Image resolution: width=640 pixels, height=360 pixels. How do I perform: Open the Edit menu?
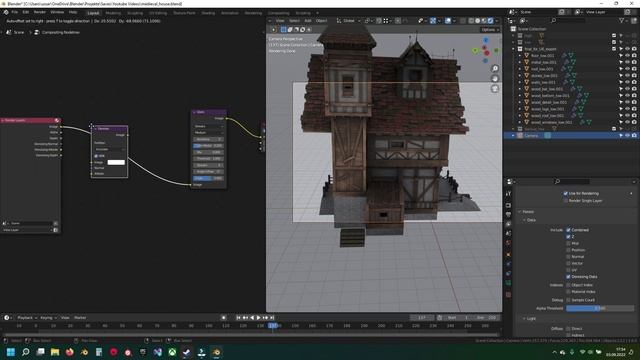click(26, 12)
